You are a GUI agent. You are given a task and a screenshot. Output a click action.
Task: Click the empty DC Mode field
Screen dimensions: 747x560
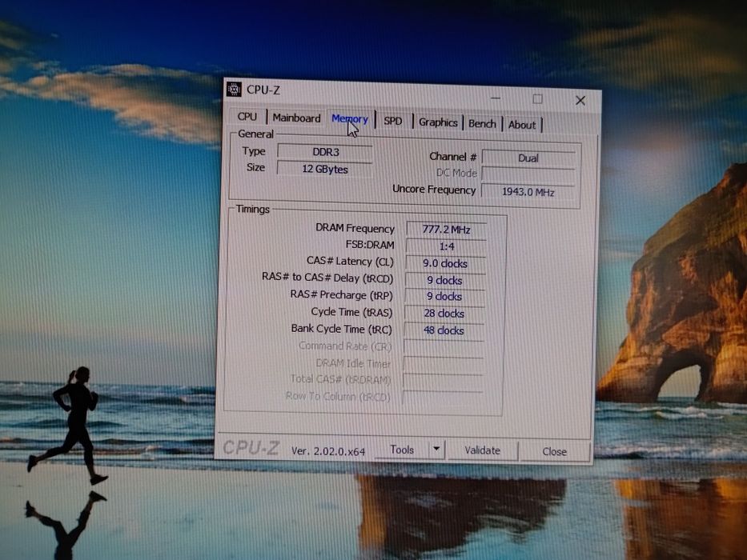[528, 174]
